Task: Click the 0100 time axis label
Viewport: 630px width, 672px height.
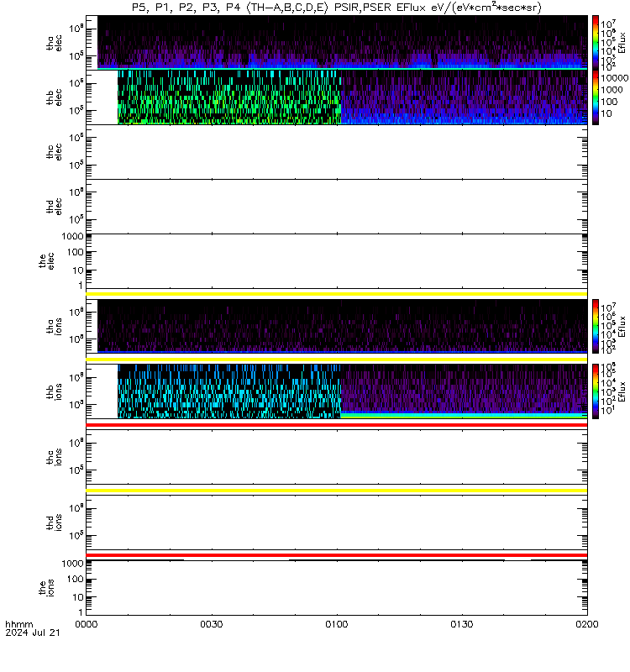Action: pos(337,624)
